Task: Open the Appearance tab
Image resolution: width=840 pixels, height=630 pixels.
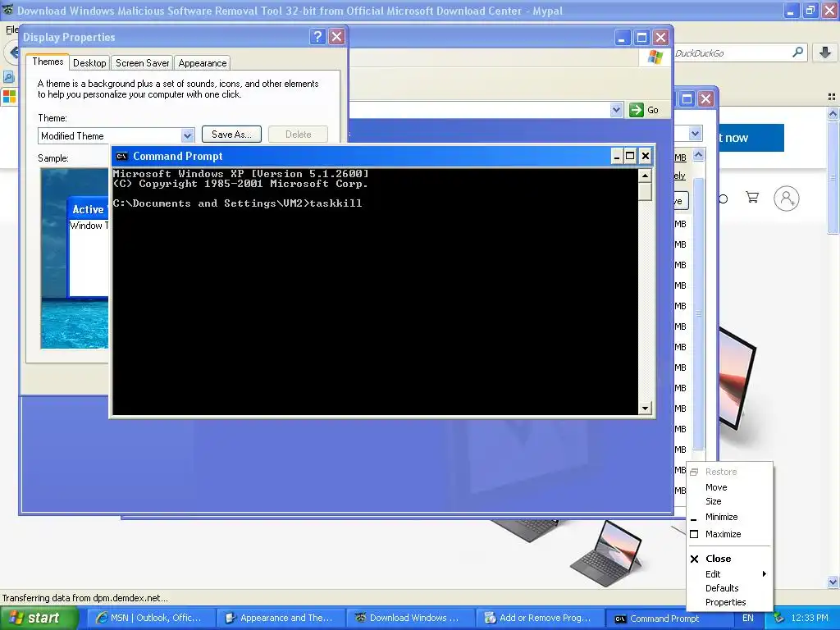Action: pos(203,63)
